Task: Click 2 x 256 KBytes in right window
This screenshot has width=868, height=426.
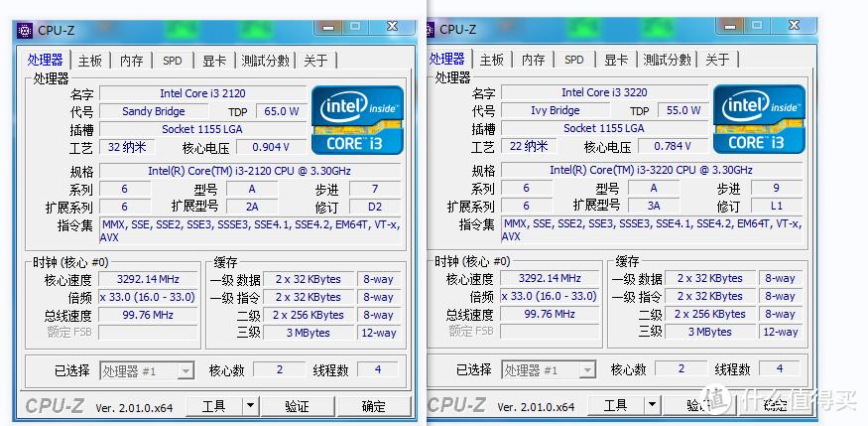Action: 710,314
